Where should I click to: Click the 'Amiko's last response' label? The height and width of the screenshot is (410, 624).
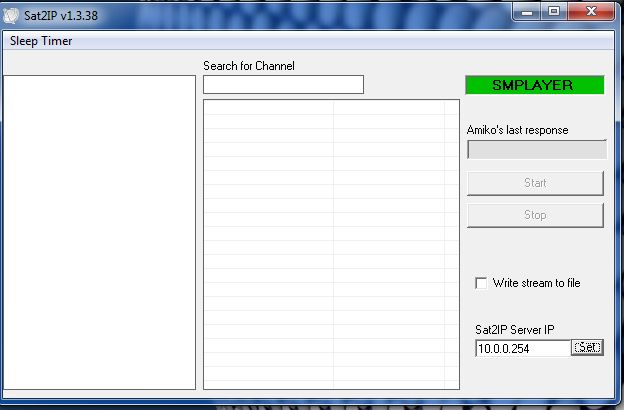[517, 130]
